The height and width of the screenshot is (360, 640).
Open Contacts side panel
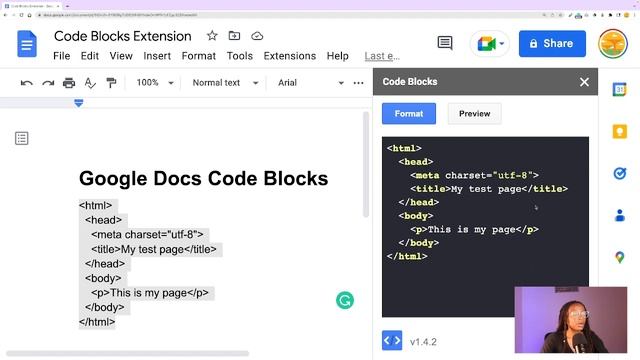tap(619, 215)
